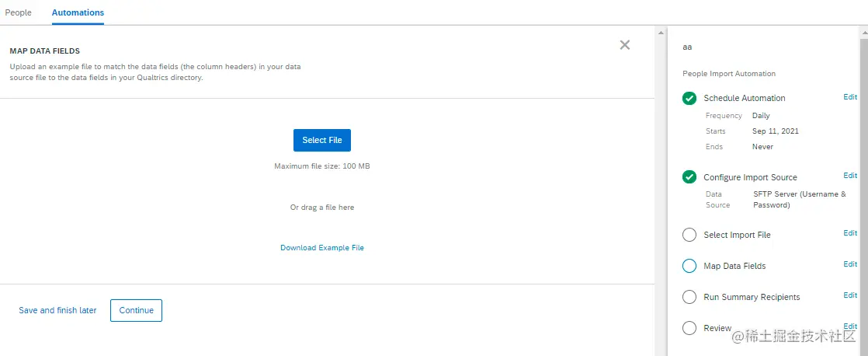868x356 pixels.
Task: Click the automation name 'aa'
Action: coord(687,47)
